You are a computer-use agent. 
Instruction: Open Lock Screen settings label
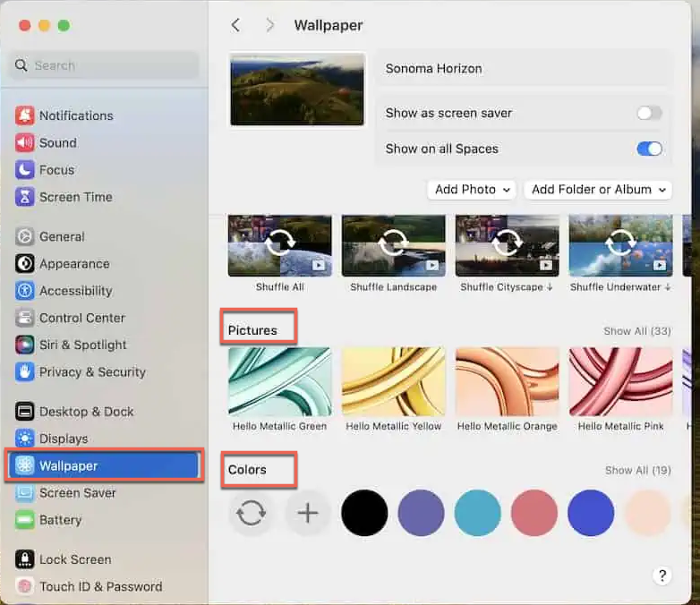pyautogui.click(x=75, y=559)
